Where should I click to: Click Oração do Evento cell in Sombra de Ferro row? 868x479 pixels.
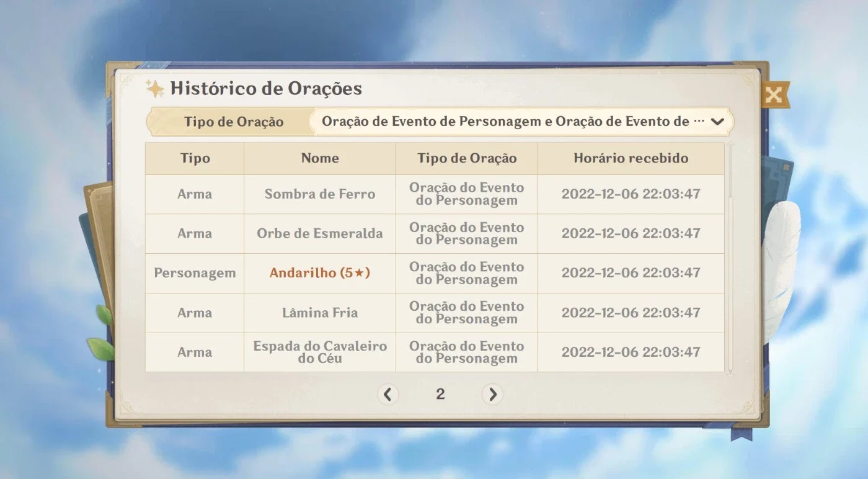click(x=467, y=194)
